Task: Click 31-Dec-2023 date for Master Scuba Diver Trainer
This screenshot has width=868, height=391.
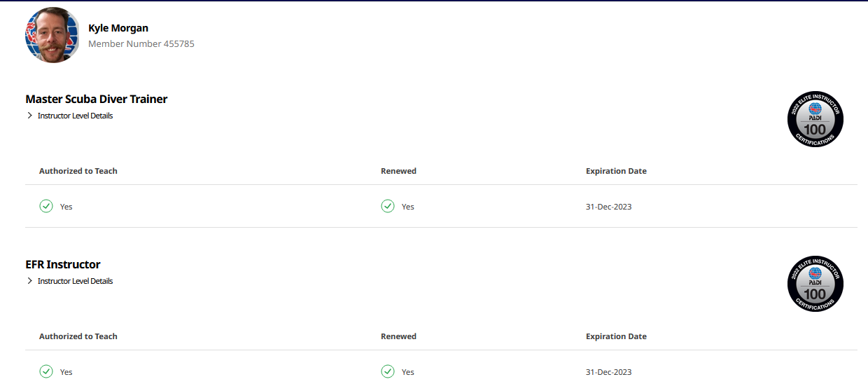Action: click(x=609, y=207)
